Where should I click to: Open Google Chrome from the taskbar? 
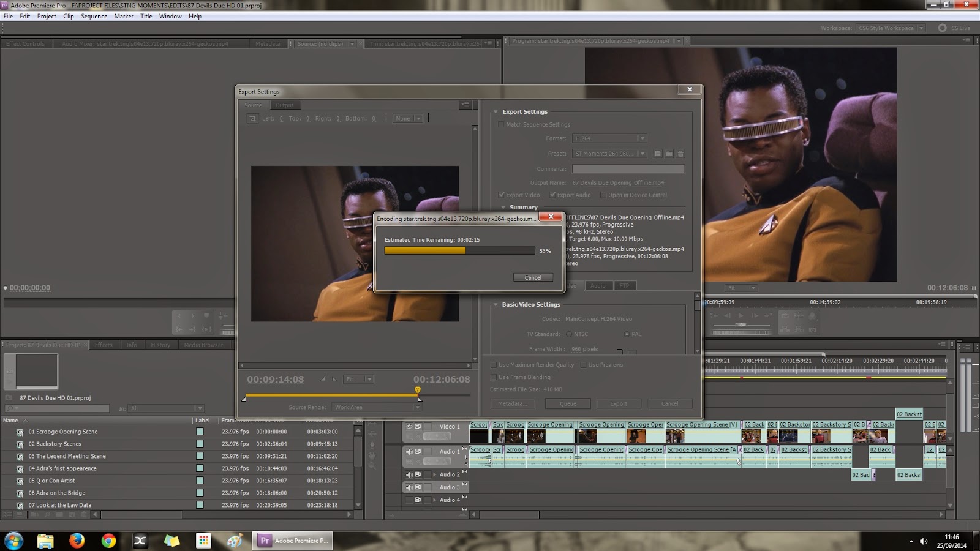(x=108, y=541)
